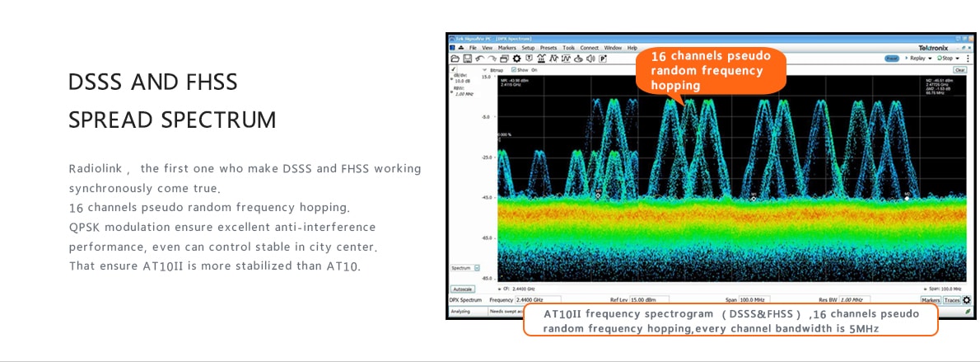Click the Redo arrow icon
The image size is (980, 362).
point(492,59)
